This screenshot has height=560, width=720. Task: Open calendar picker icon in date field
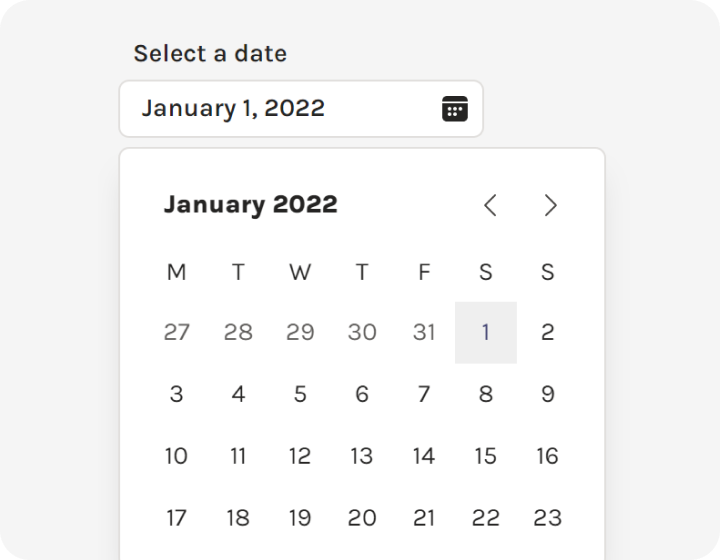coord(455,109)
